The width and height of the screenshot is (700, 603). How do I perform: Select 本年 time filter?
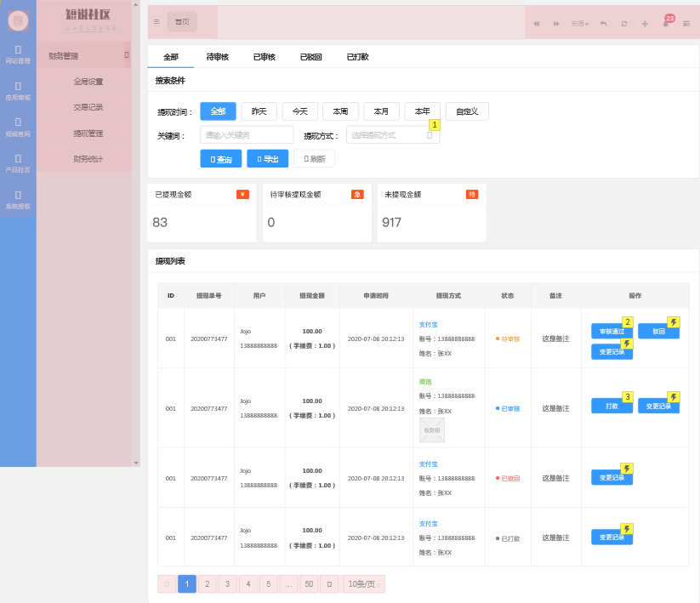423,111
